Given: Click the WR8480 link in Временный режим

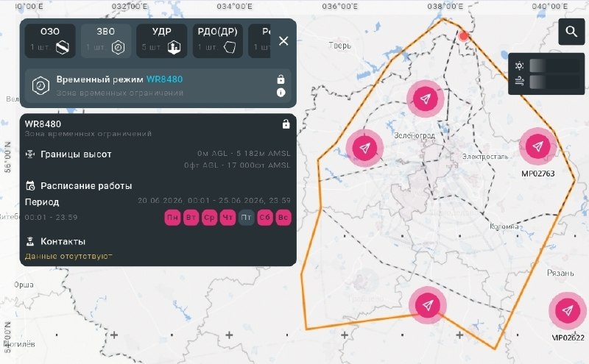Looking at the screenshot, I should tap(164, 79).
